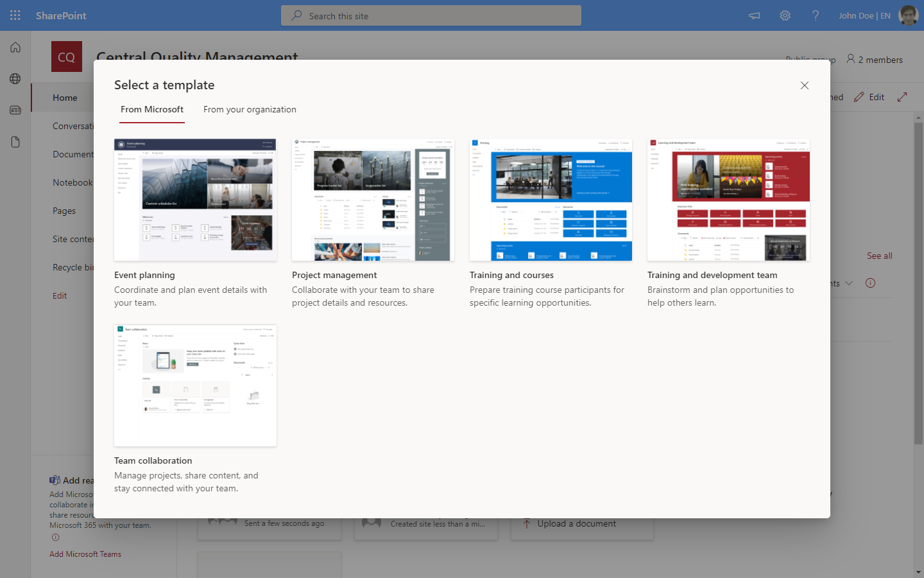
Task: Select the Event planning template thumbnail
Action: tap(195, 199)
